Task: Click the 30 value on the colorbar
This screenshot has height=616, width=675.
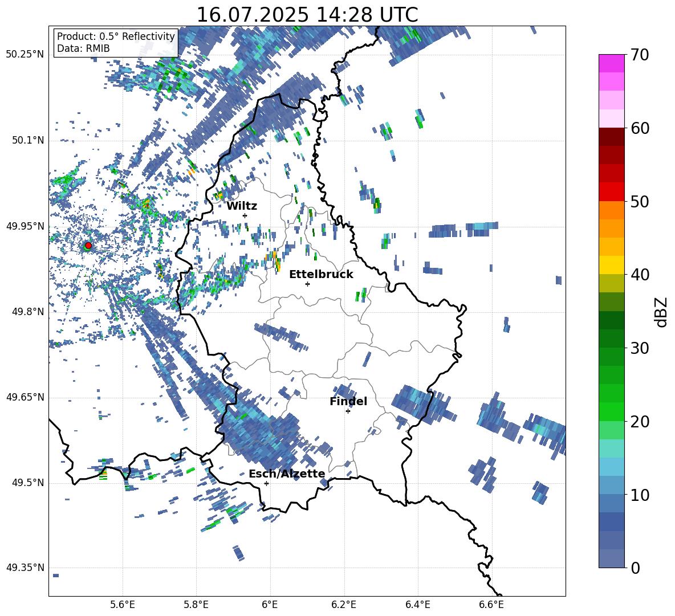Action: pyautogui.click(x=639, y=348)
